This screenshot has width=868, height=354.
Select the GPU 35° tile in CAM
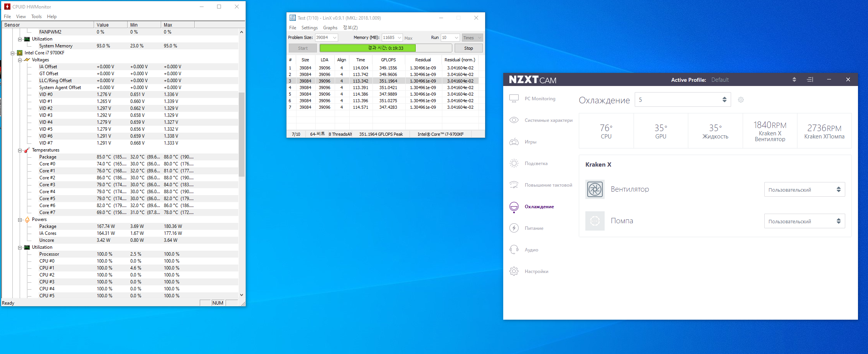[661, 131]
